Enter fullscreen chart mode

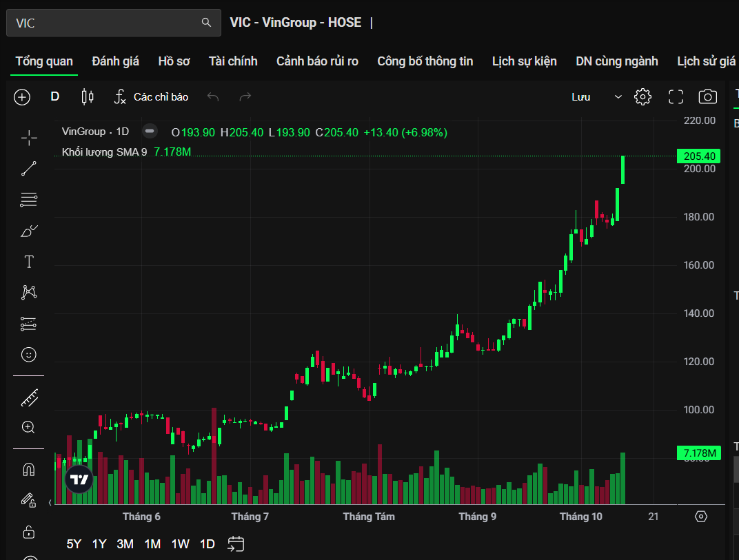(x=676, y=97)
